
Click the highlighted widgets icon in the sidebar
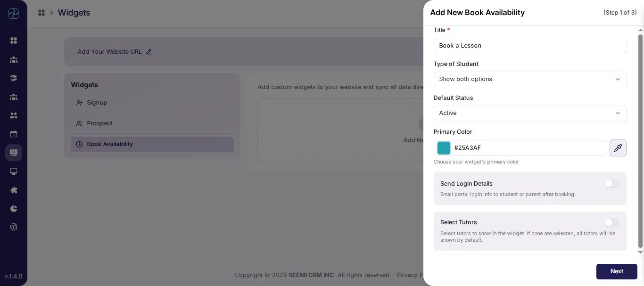tap(14, 153)
